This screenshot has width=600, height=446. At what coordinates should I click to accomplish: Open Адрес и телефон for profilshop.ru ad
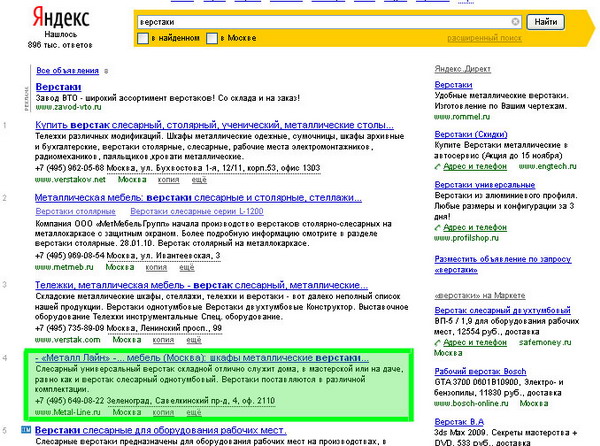pyautogui.click(x=475, y=228)
